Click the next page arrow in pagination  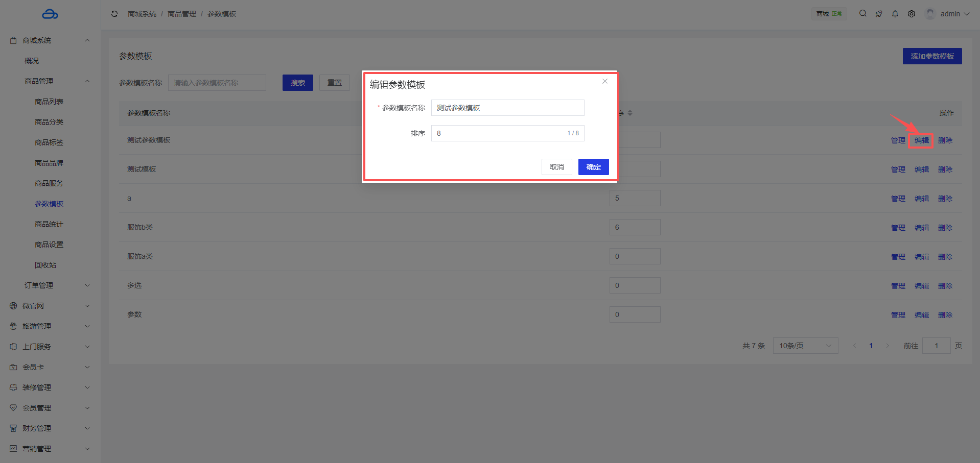pyautogui.click(x=888, y=346)
